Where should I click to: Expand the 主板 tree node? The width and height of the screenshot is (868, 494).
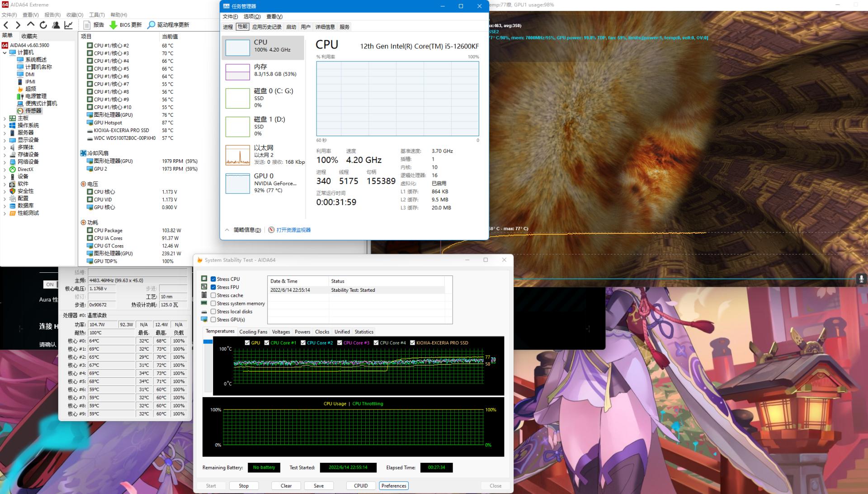tap(5, 118)
